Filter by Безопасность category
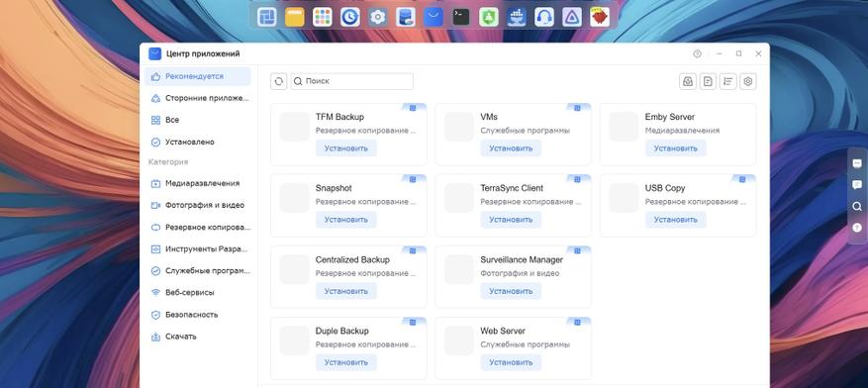 click(x=198, y=315)
